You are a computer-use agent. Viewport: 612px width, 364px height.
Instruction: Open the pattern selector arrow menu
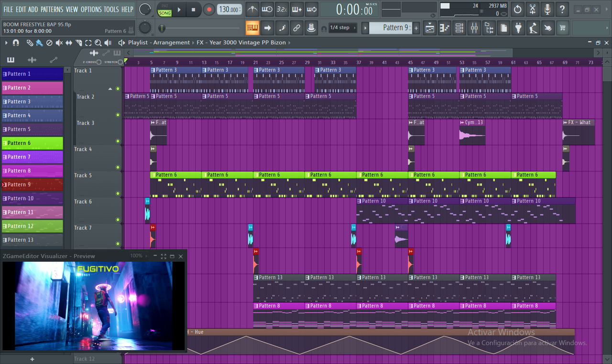pos(365,28)
